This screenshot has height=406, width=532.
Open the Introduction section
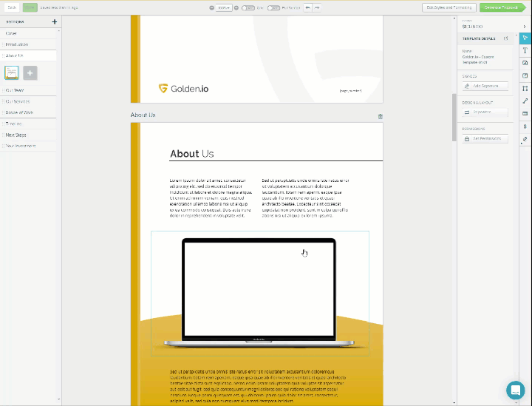click(29, 44)
